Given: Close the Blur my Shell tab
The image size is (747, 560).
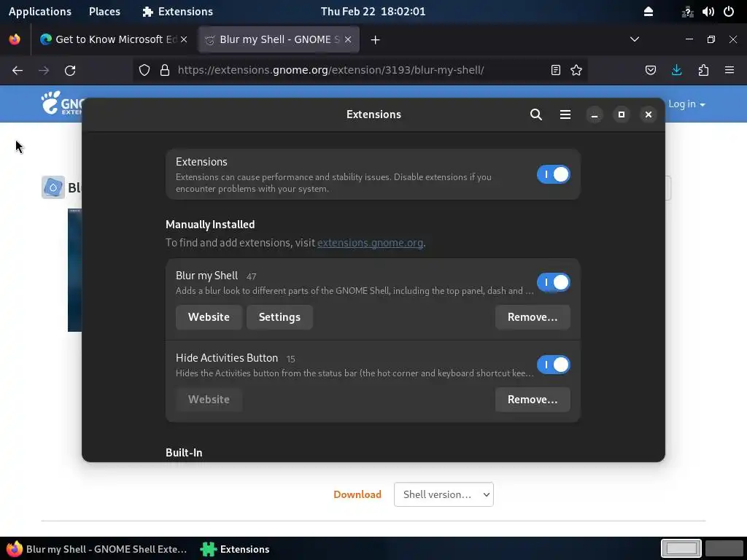Looking at the screenshot, I should coord(348,39).
